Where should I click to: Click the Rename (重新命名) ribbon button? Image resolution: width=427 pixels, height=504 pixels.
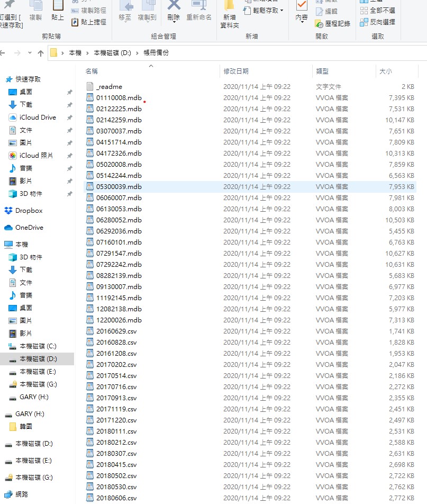199,10
